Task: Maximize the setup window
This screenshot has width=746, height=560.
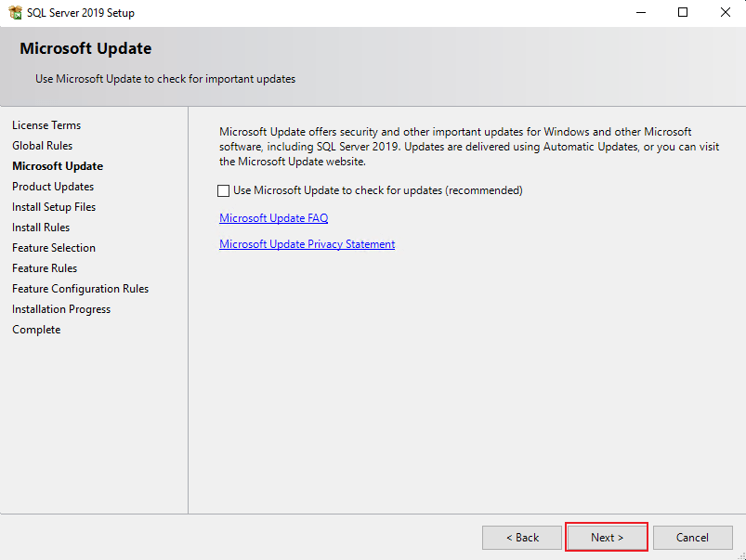Action: pos(682,12)
